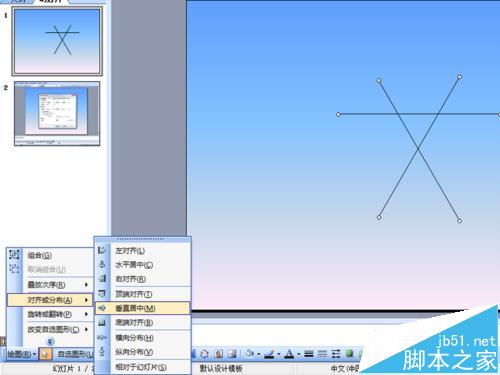Insert a diagram via the cycle icon

pos(204,354)
